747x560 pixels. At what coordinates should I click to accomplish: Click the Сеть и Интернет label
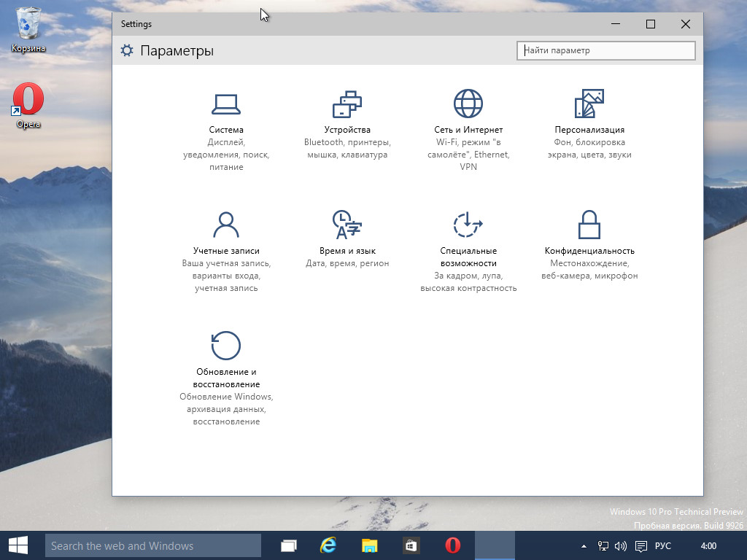point(468,130)
